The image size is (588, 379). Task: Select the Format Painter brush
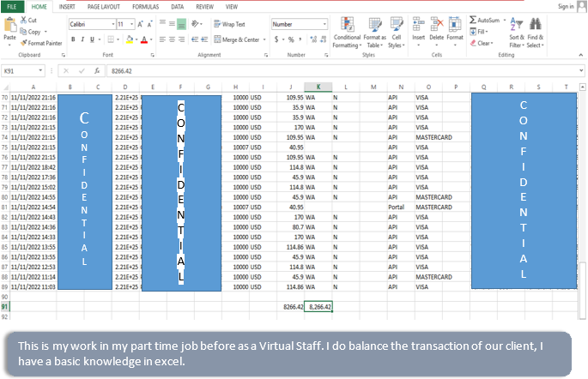coord(24,43)
